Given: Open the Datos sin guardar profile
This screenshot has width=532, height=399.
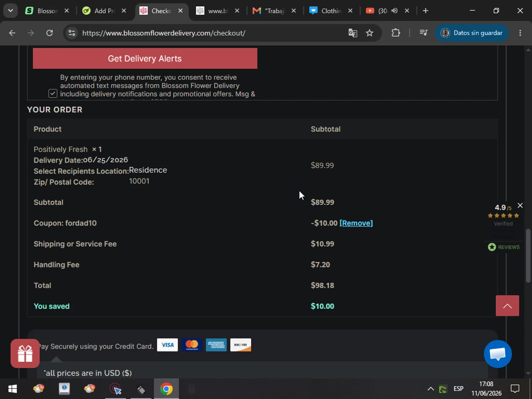Looking at the screenshot, I should (x=472, y=33).
